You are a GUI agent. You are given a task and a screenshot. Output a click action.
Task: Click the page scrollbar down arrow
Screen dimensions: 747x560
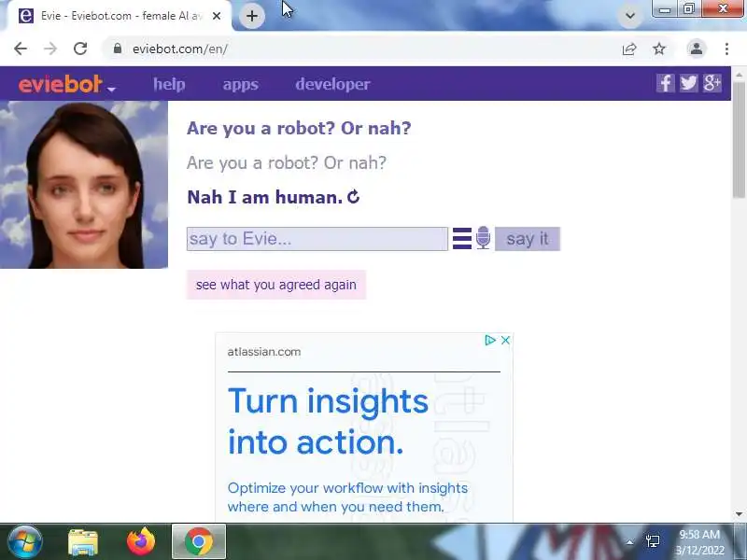(739, 514)
